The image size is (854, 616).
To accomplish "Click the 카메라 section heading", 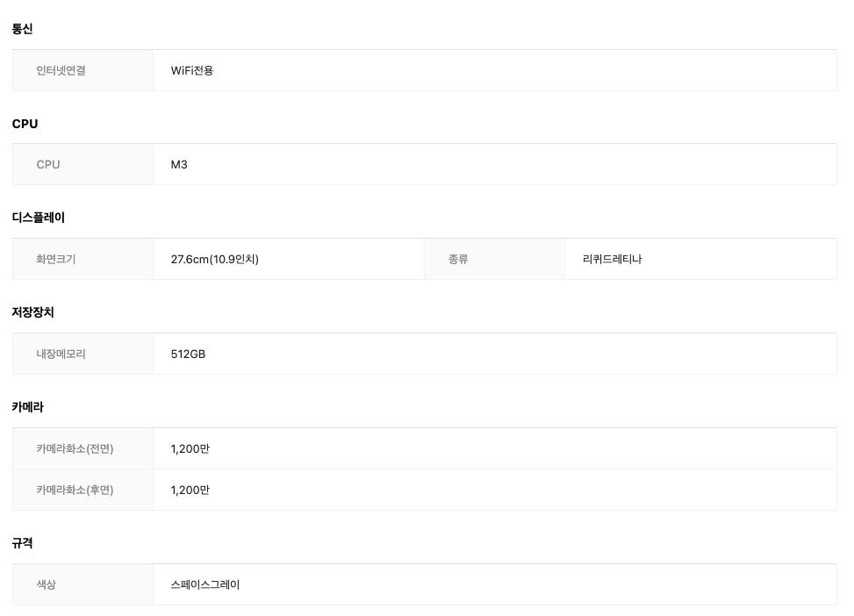I will (28, 407).
